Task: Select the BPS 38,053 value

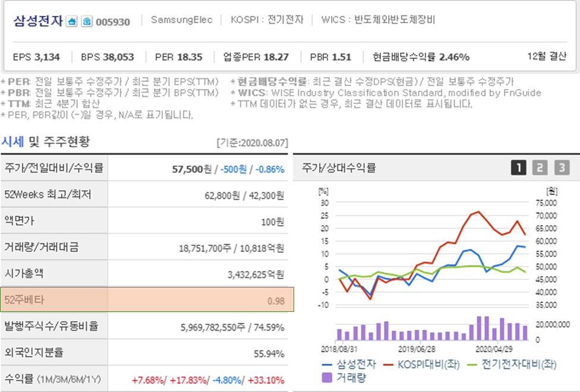Action: (x=108, y=57)
